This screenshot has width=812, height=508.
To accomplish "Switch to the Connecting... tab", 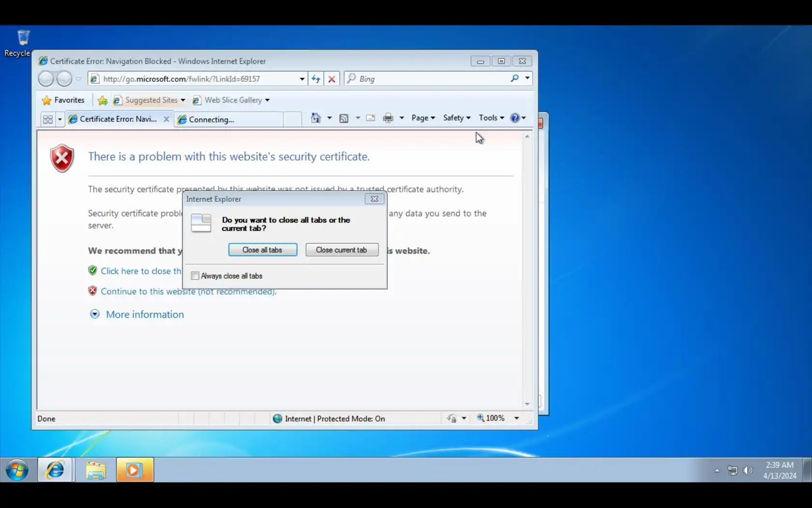I will tap(229, 120).
